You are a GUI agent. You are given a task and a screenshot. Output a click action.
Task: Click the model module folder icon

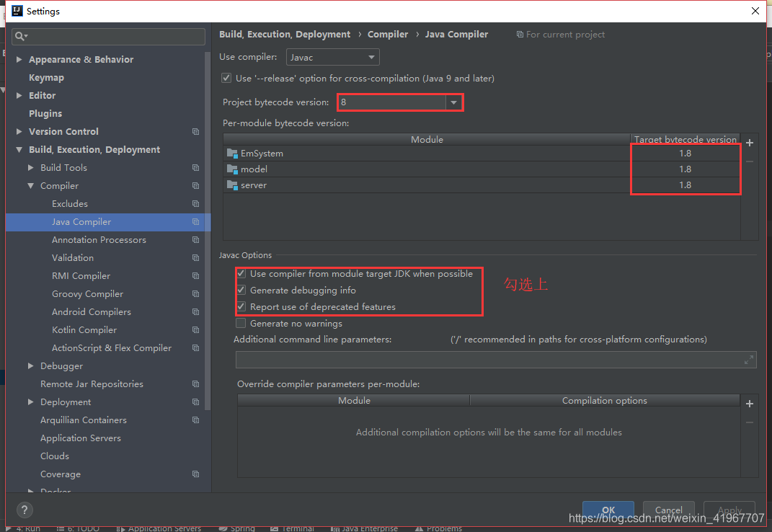(232, 169)
